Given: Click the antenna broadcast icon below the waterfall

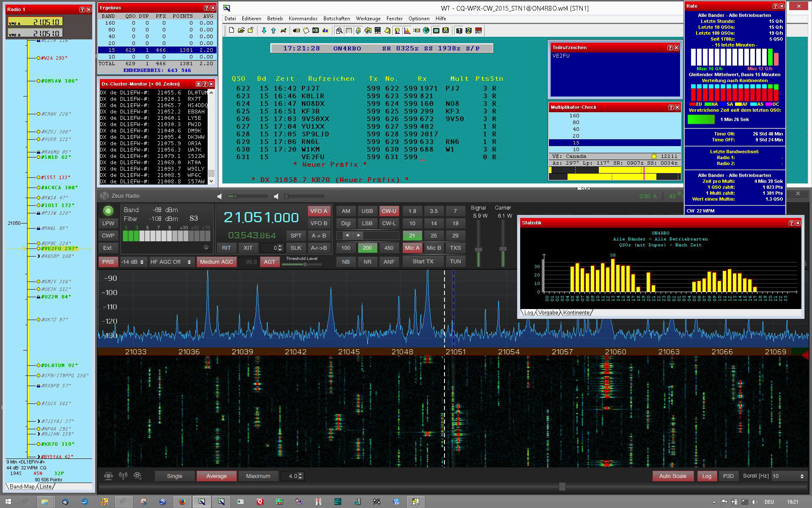Looking at the screenshot, I should [x=123, y=476].
